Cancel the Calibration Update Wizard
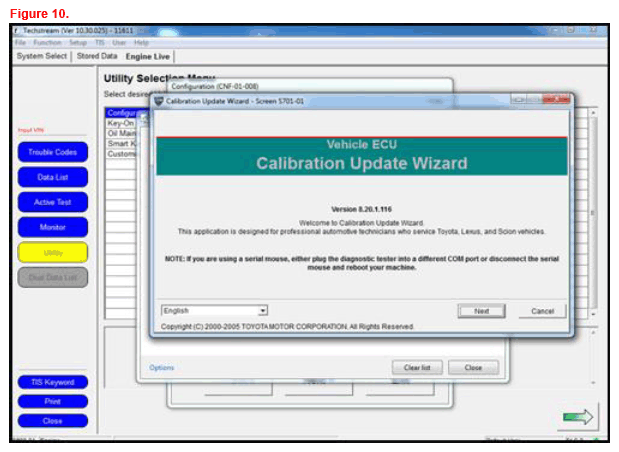This screenshot has height=452, width=619. click(x=542, y=311)
